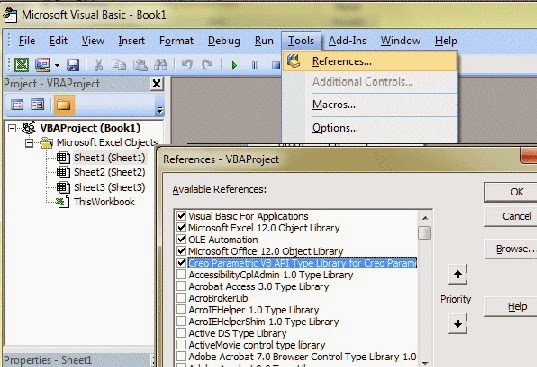This screenshot has width=537, height=367.
Task: Check Adobe Acrobat 7.0 Browser Control library
Action: [181, 356]
